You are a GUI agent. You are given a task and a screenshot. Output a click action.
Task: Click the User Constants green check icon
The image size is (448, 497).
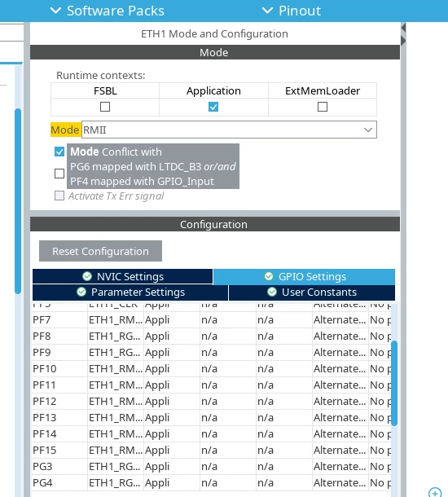pyautogui.click(x=272, y=292)
